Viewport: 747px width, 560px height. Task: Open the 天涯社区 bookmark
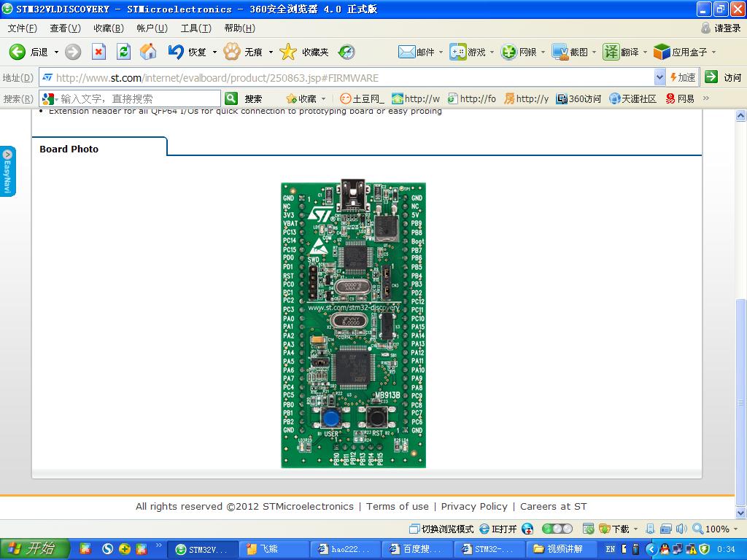pyautogui.click(x=633, y=98)
